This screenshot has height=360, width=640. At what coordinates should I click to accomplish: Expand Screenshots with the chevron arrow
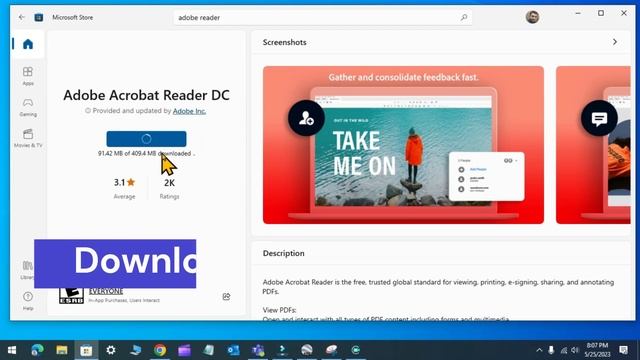point(615,42)
